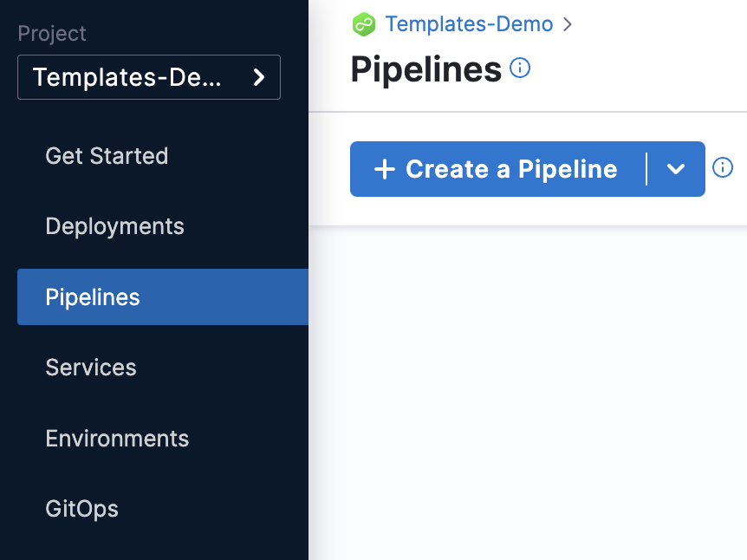The width and height of the screenshot is (747, 560).
Task: Open the Templates-Demo breadcrumb link
Action: click(469, 24)
